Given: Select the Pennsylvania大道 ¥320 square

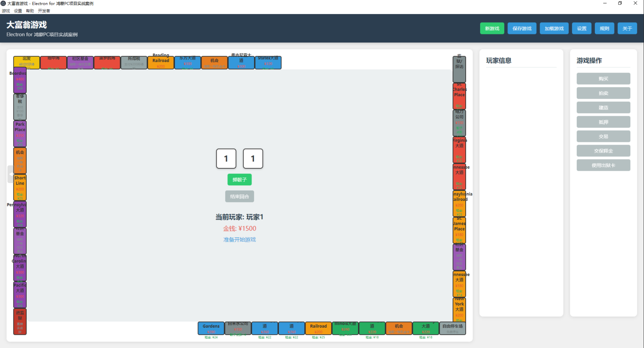Looking at the screenshot, I should pyautogui.click(x=20, y=214).
